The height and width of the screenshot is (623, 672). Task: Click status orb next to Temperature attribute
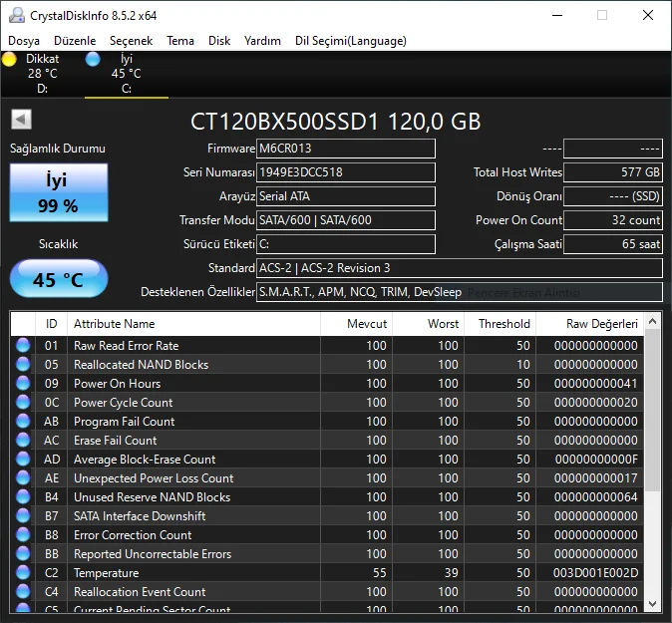point(23,573)
